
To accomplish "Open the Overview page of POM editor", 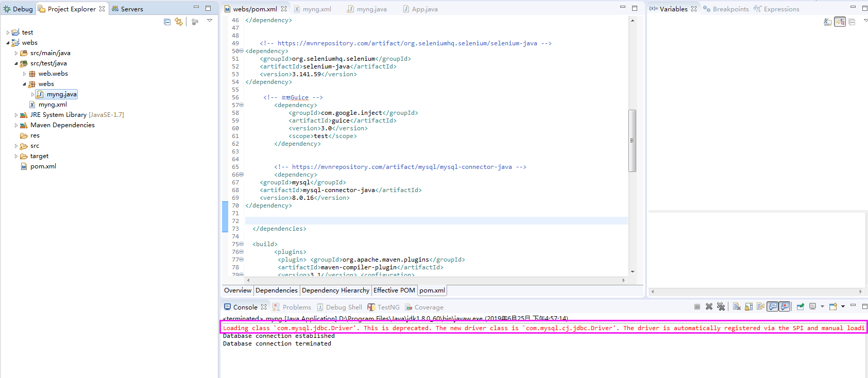I will pos(237,290).
